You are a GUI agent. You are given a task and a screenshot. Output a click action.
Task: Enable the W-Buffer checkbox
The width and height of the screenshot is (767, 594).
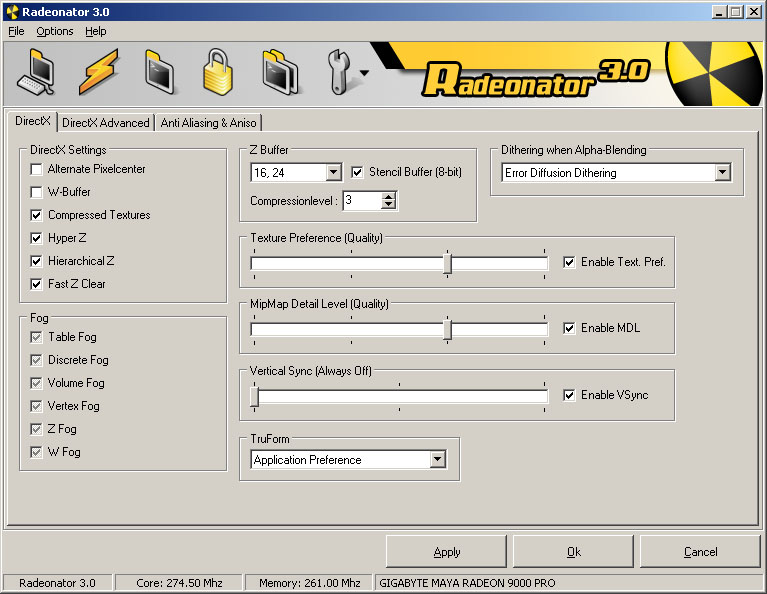click(x=37, y=192)
